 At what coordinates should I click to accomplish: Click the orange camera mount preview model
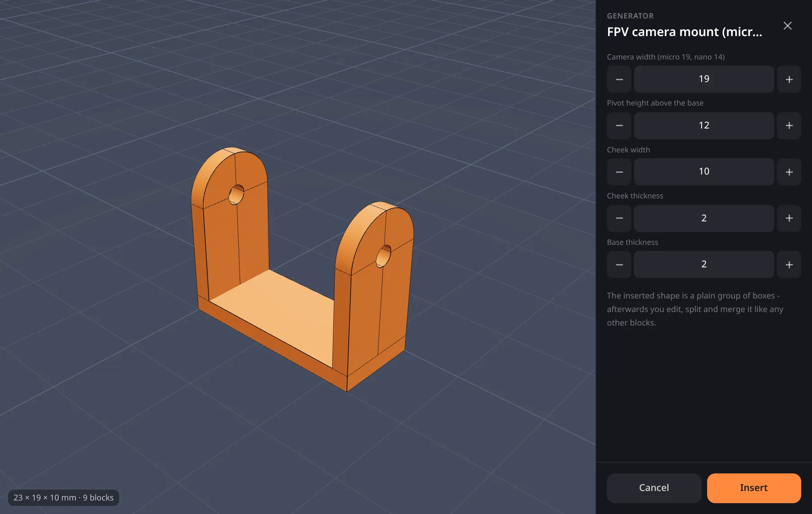(x=301, y=271)
